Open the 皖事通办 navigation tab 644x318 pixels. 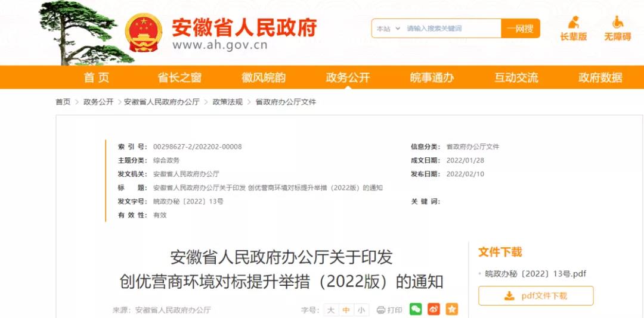point(432,77)
